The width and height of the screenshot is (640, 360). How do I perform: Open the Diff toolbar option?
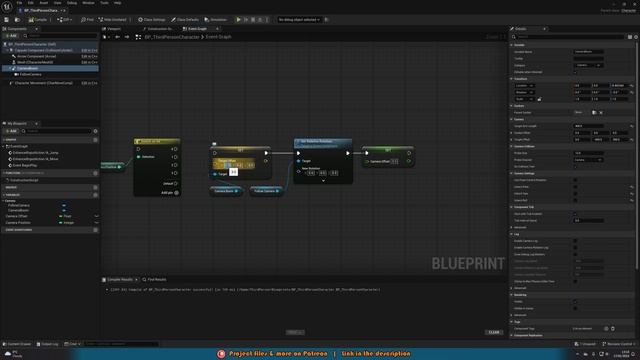coord(64,20)
